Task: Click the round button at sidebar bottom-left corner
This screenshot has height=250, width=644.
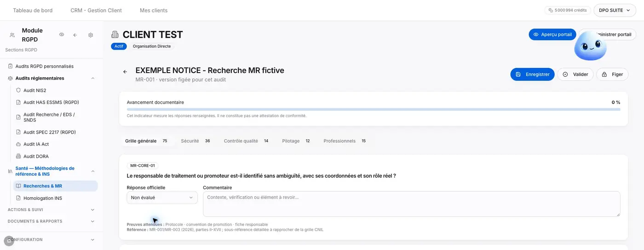Action: pos(9,241)
